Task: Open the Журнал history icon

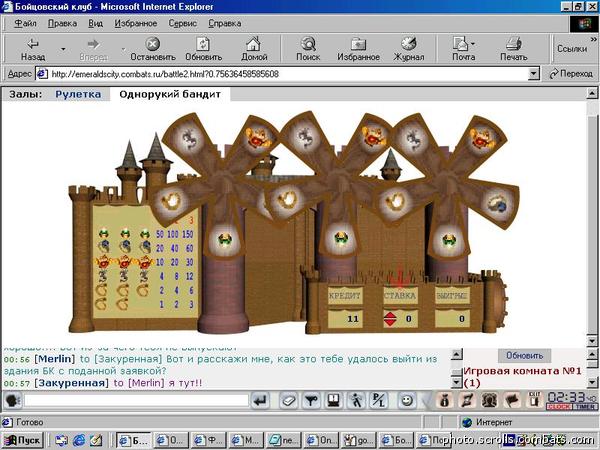Action: coord(409,44)
